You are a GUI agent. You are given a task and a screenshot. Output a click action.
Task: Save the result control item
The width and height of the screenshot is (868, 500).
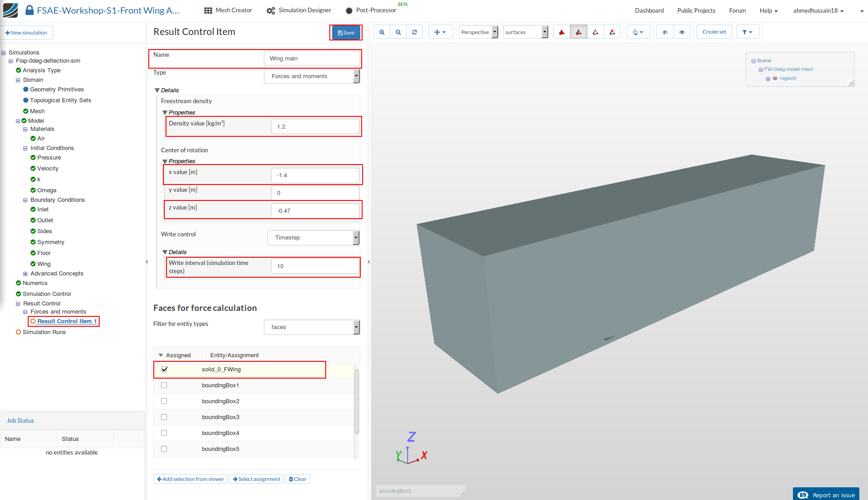pyautogui.click(x=346, y=33)
